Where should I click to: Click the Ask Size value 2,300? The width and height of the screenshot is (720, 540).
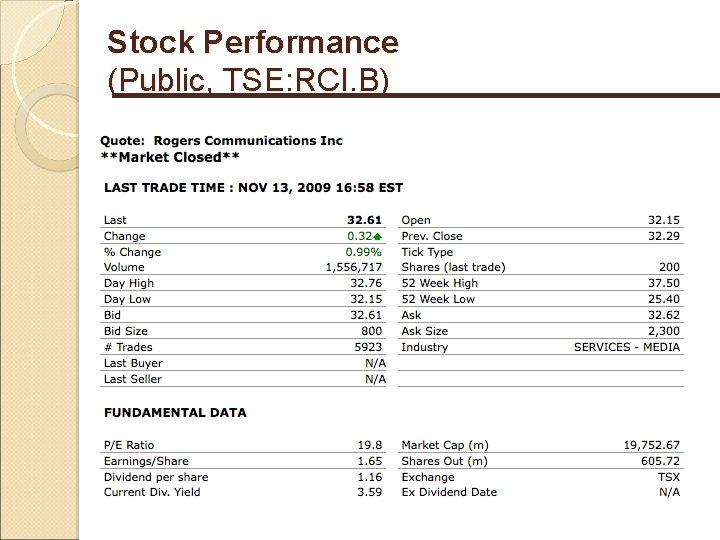coord(664,331)
